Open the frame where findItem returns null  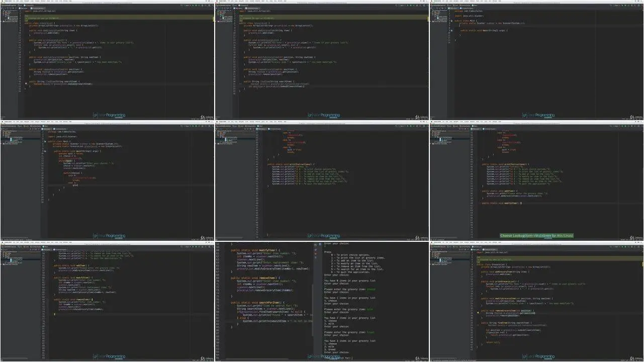pyautogui.click(x=536, y=302)
